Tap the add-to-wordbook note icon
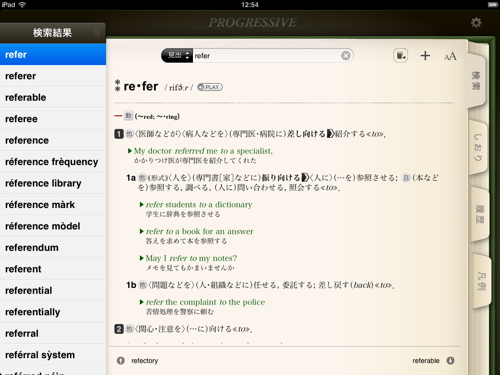This screenshot has width=500, height=375. 401,56
